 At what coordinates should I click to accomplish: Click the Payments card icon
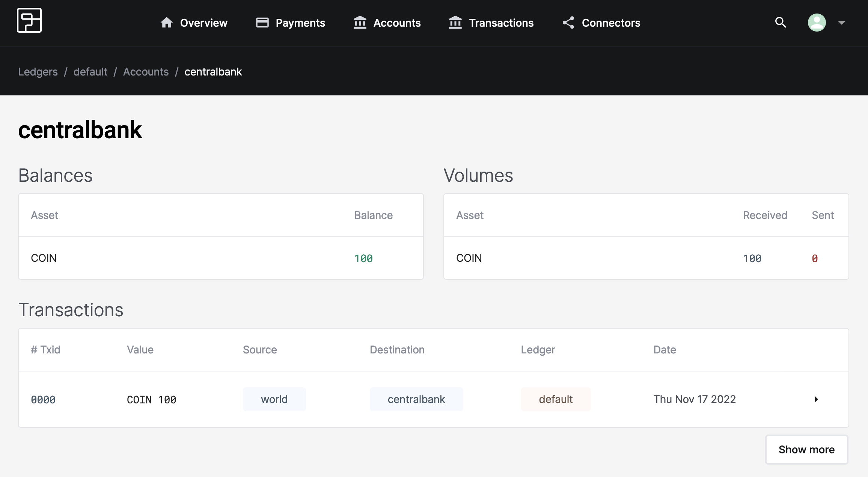coord(262,23)
